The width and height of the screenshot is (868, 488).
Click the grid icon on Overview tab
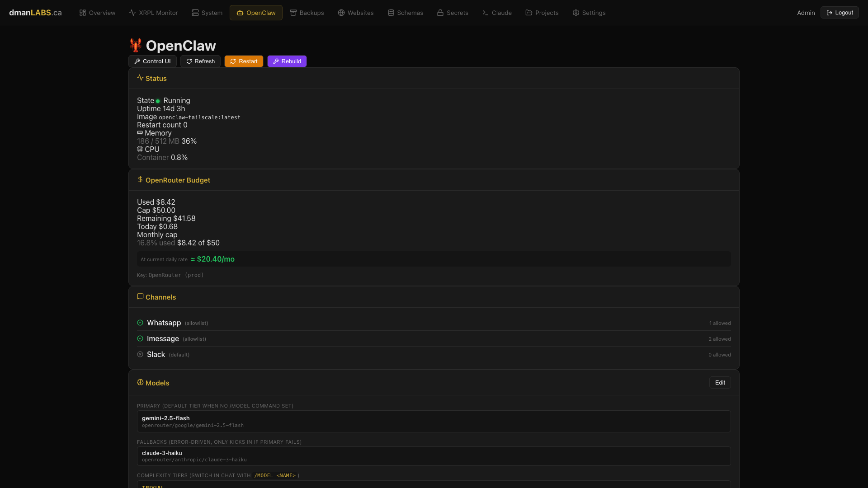[83, 13]
